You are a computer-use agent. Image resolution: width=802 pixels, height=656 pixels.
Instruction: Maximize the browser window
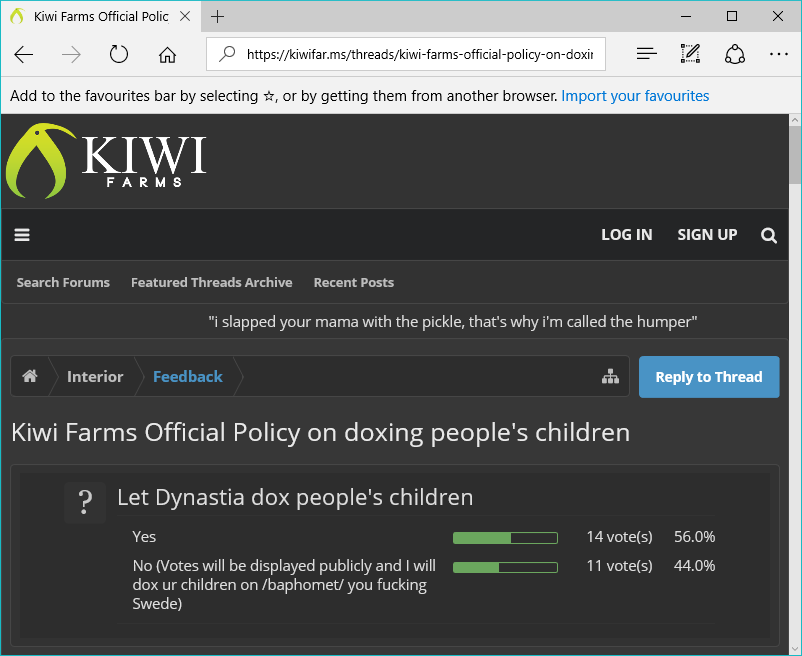[732, 16]
